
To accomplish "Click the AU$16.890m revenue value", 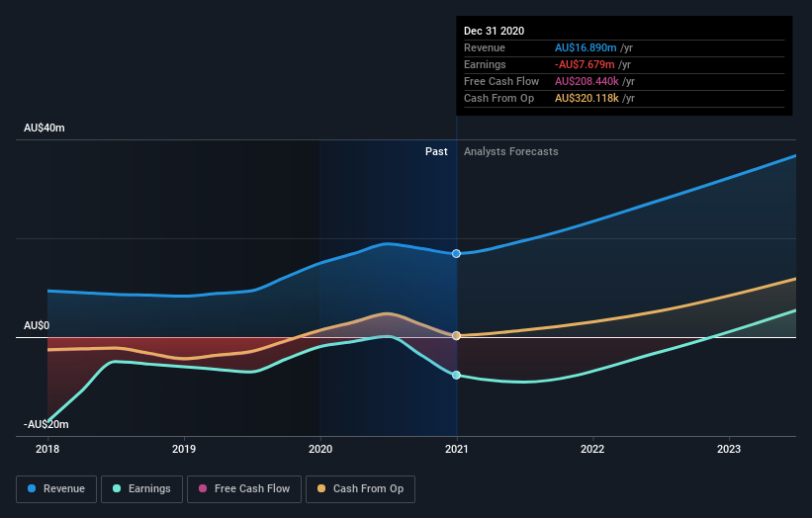I will (586, 47).
